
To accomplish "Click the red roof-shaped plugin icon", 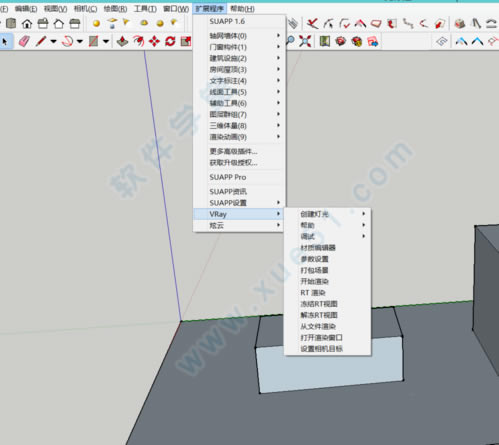I will pos(360,24).
